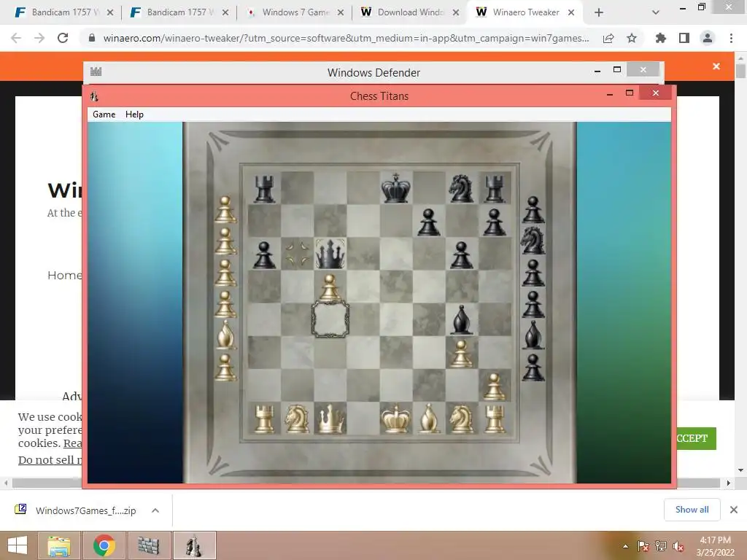This screenshot has height=560, width=747.
Task: Dismiss the orange banner with X
Action: pyautogui.click(x=716, y=66)
